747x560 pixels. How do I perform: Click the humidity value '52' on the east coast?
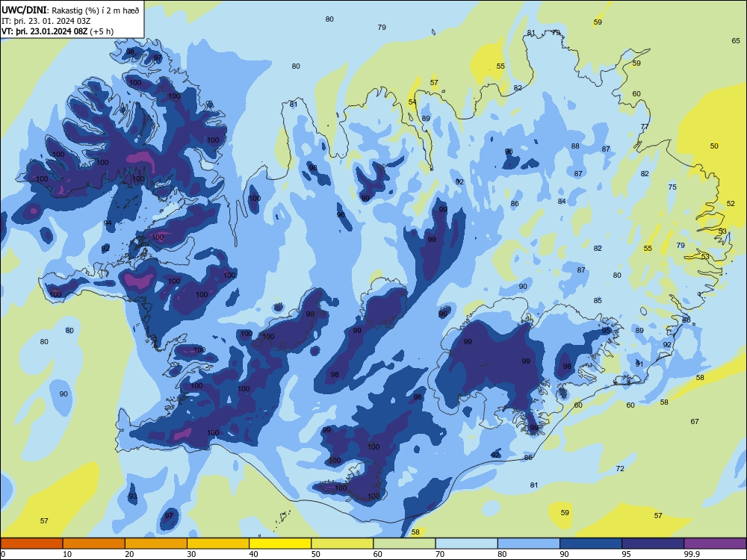click(731, 204)
